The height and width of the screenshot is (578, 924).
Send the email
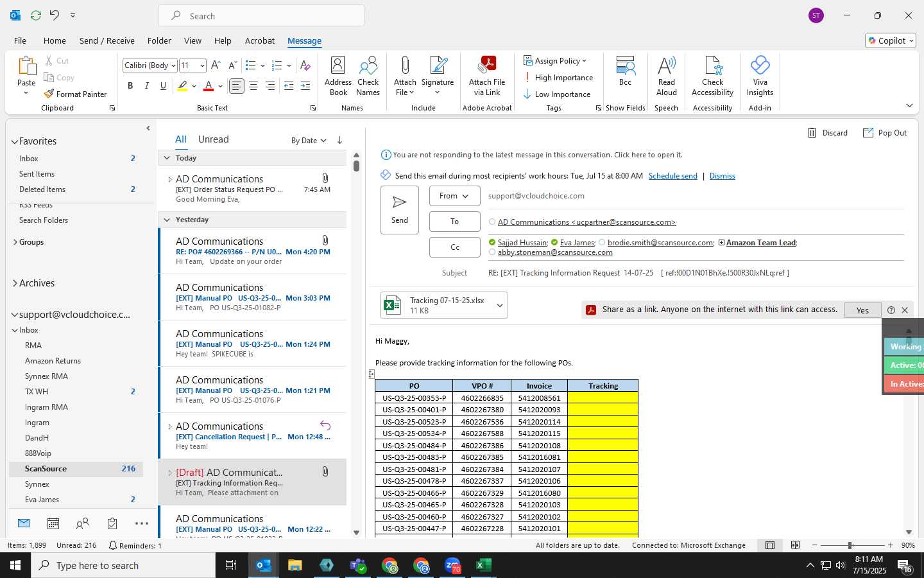[400, 209]
